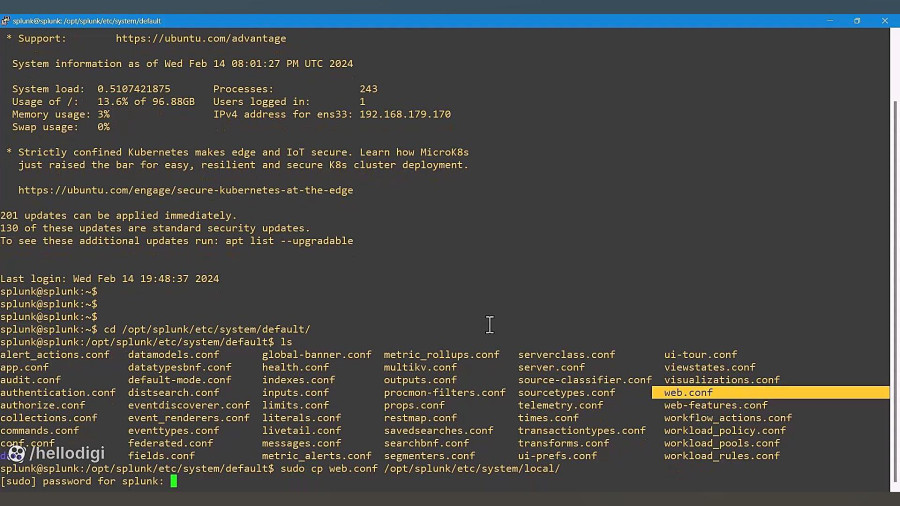Select app.conf in the listing
Viewport: 900px width, 506px height.
(25, 367)
